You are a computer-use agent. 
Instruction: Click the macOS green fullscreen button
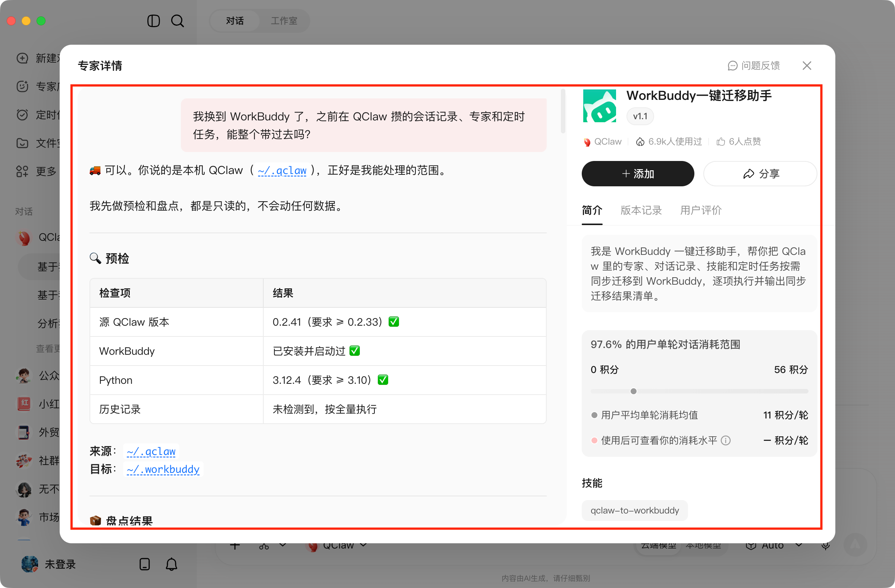[x=41, y=20]
